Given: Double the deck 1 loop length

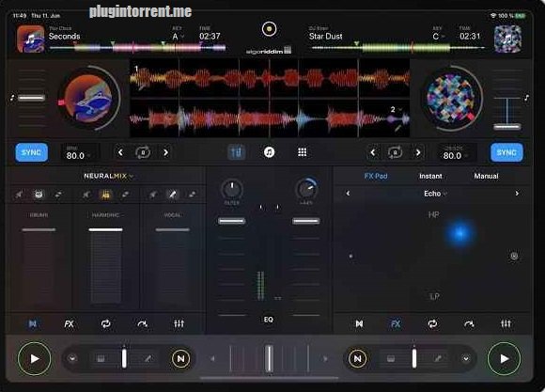Looking at the screenshot, I should [x=165, y=152].
